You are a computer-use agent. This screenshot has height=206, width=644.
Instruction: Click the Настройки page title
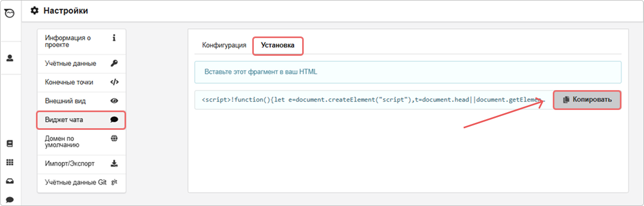click(65, 10)
